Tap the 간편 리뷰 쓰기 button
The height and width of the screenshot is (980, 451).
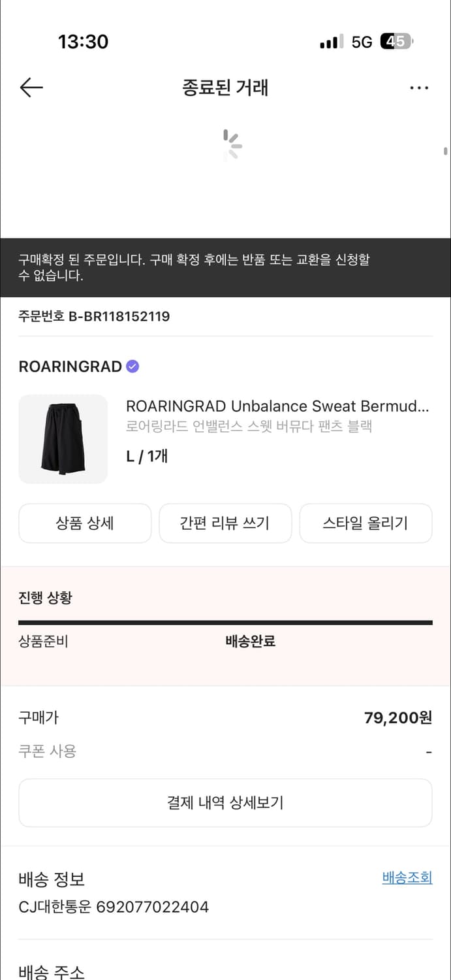[225, 523]
